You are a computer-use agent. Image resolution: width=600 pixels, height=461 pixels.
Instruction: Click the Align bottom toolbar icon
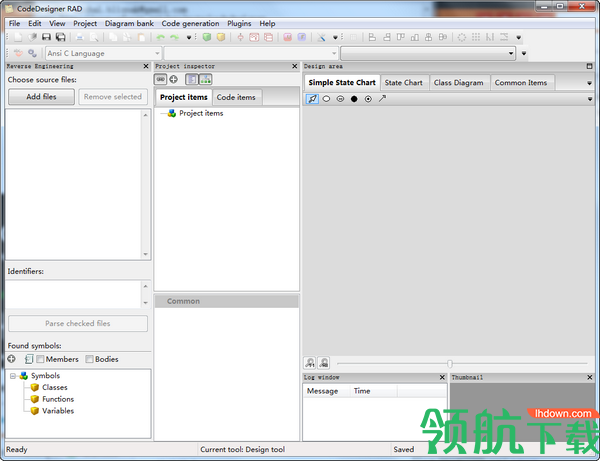[414, 37]
